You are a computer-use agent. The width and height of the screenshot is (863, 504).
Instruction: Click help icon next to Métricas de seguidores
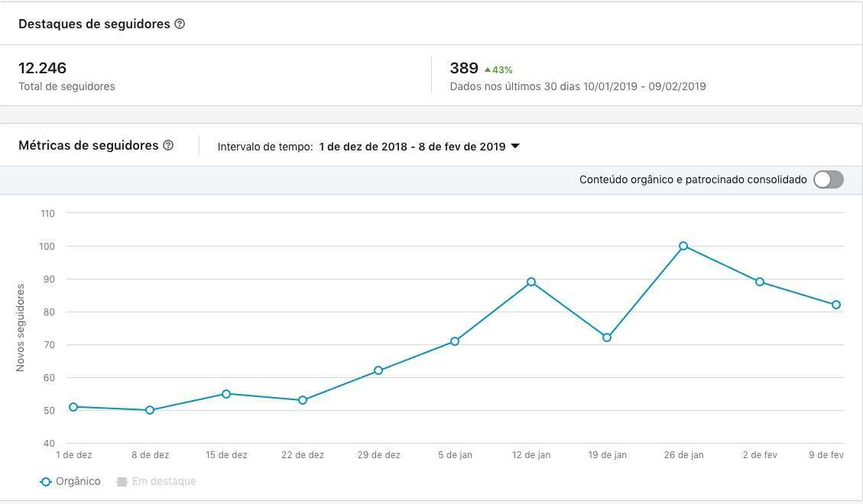168,145
